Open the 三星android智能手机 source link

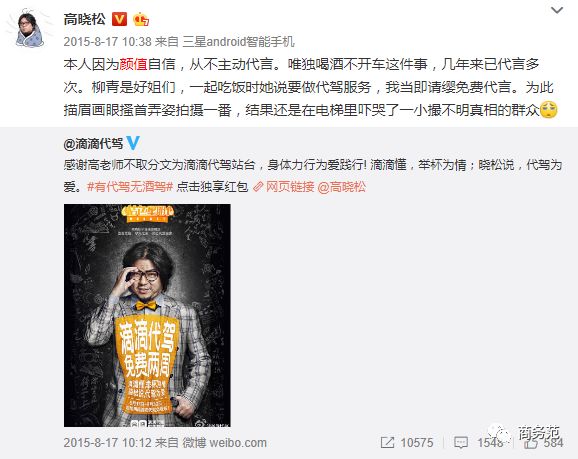point(238,41)
